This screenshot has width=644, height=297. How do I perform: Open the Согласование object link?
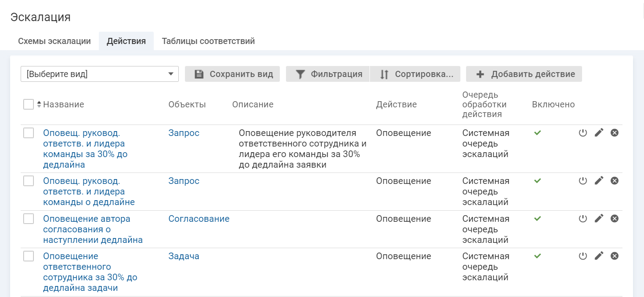coord(199,219)
